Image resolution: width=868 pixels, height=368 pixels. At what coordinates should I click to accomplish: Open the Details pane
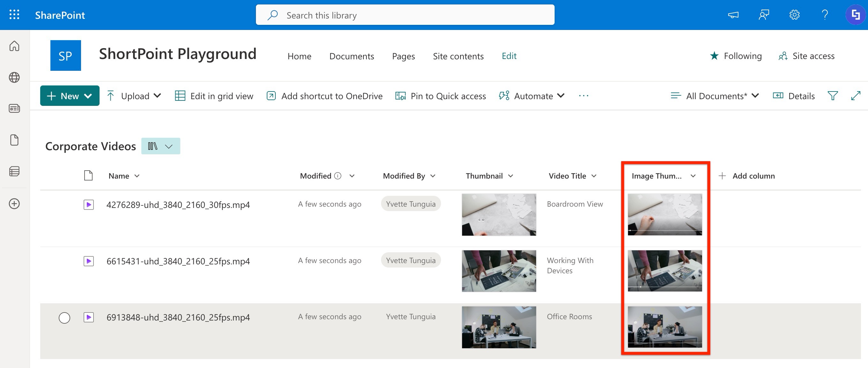click(x=794, y=96)
